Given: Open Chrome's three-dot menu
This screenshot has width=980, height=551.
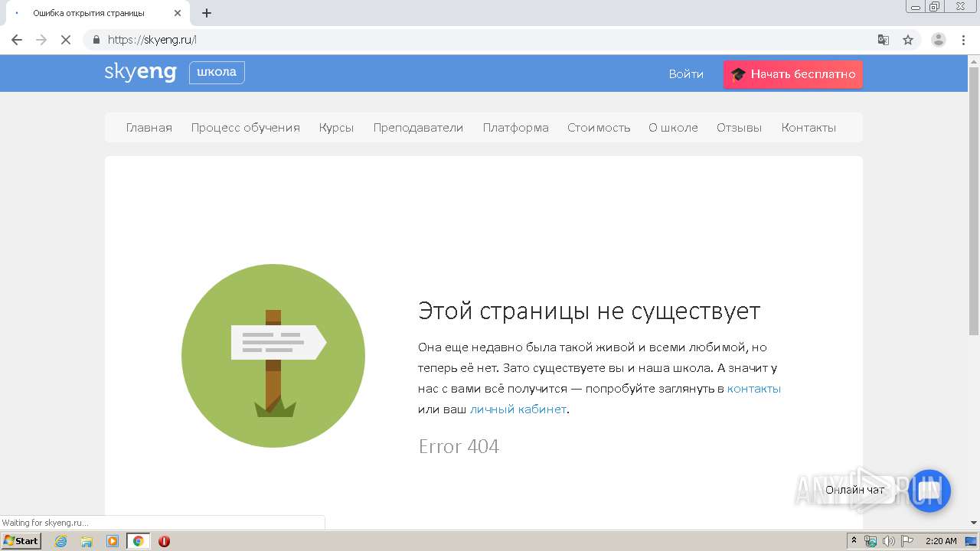Looking at the screenshot, I should (x=963, y=40).
